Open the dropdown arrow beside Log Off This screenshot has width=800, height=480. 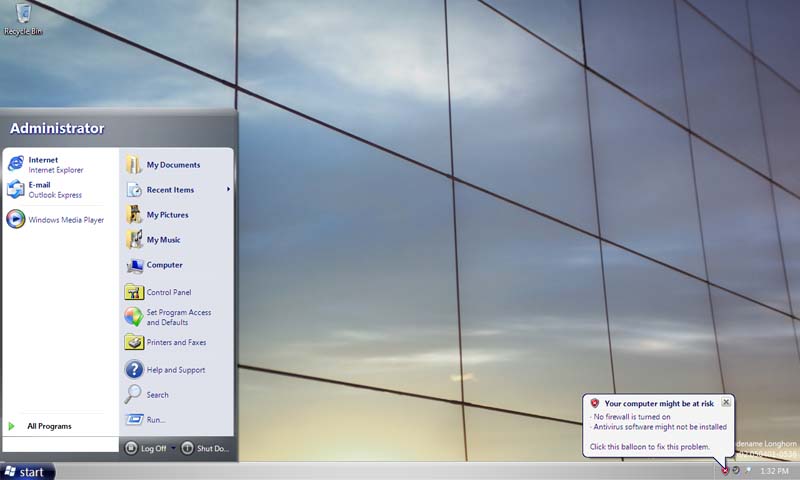click(173, 448)
